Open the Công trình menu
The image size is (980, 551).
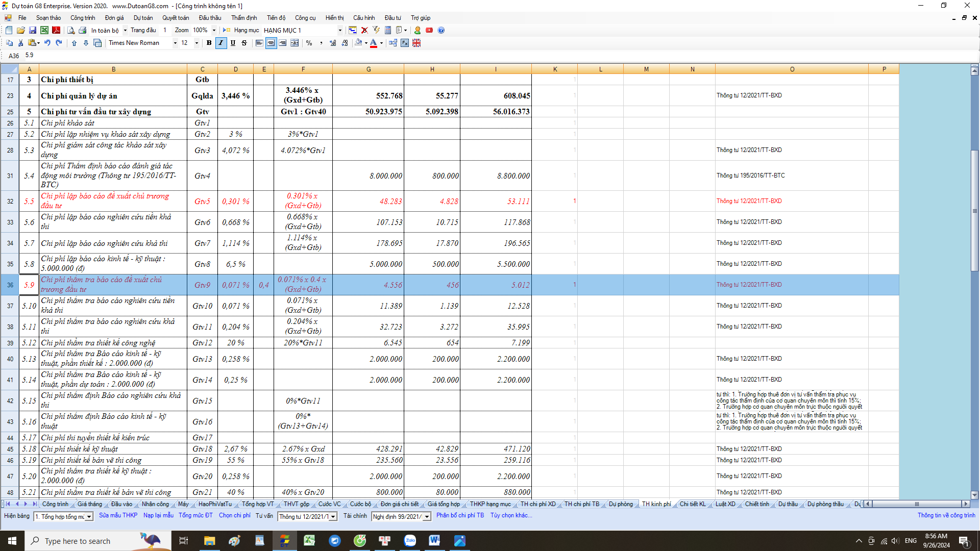point(83,18)
